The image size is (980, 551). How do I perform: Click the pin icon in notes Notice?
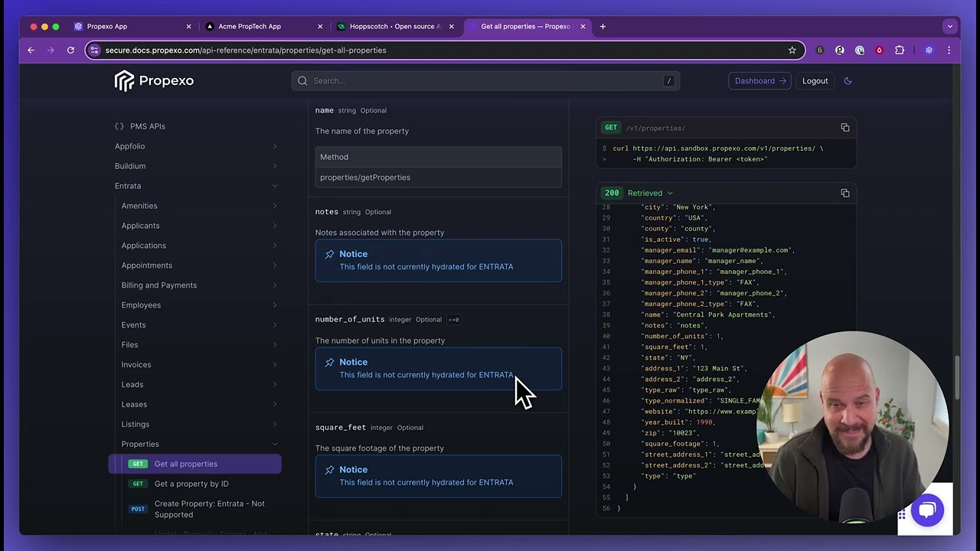(x=329, y=254)
